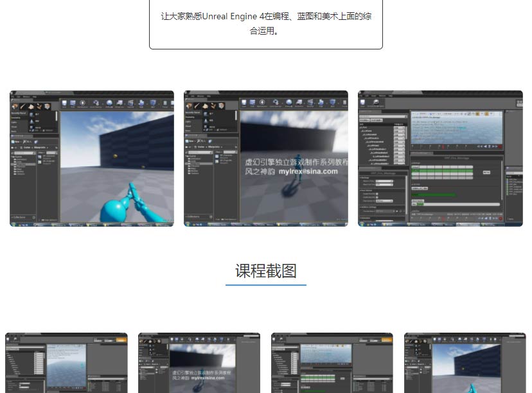
Task: Open the small 课程截图 thumbnail with green bars
Action: 332,363
